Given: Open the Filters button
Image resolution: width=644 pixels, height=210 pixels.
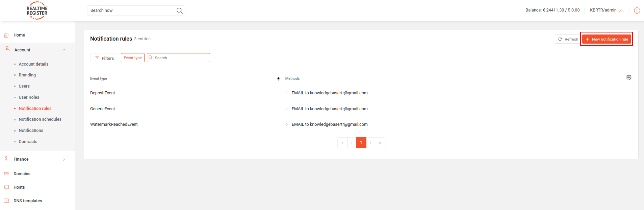Looking at the screenshot, I should [x=104, y=58].
